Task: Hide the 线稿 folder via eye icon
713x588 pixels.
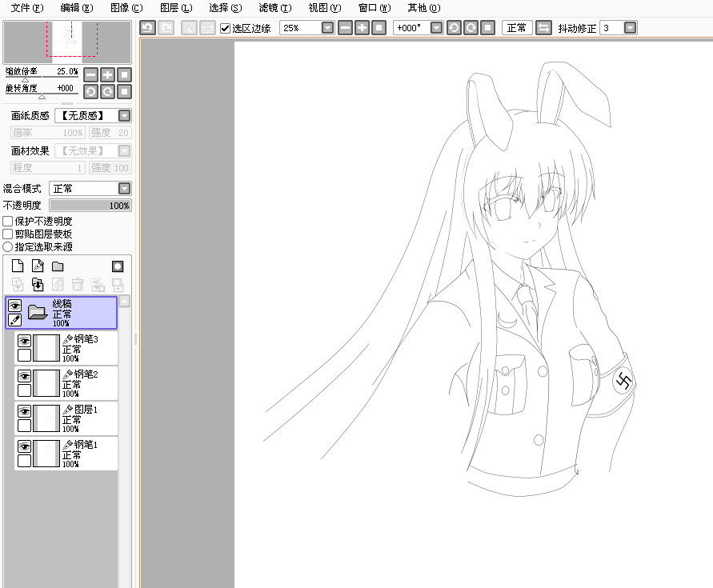Action: point(14,305)
